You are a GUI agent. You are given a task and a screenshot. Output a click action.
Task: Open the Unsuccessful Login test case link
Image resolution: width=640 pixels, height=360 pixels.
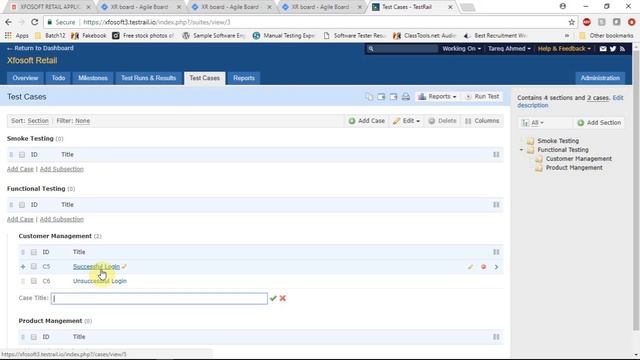(x=100, y=281)
